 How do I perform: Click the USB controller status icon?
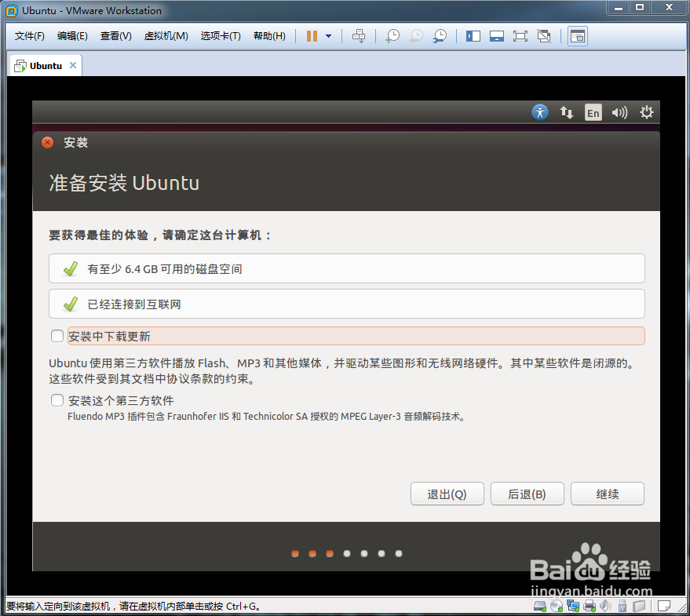pyautogui.click(x=622, y=607)
